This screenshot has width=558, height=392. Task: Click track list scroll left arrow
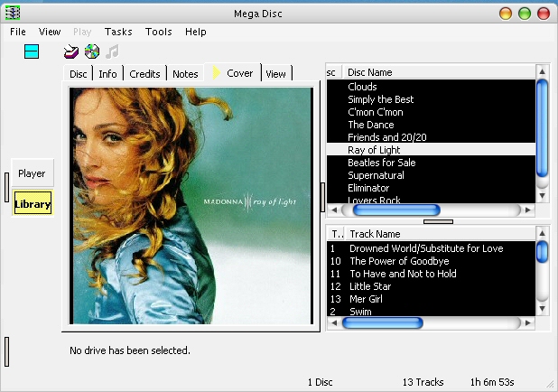pos(334,323)
